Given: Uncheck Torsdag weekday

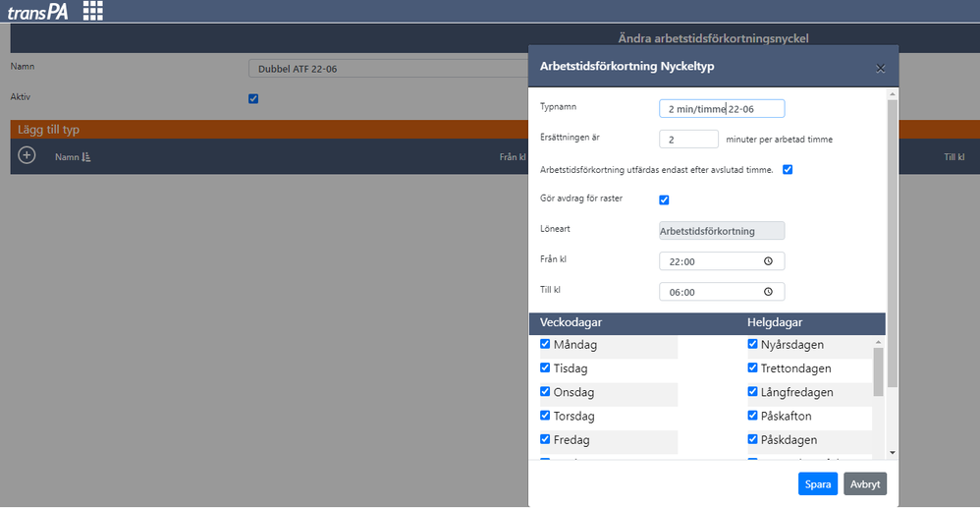Looking at the screenshot, I should pos(545,416).
